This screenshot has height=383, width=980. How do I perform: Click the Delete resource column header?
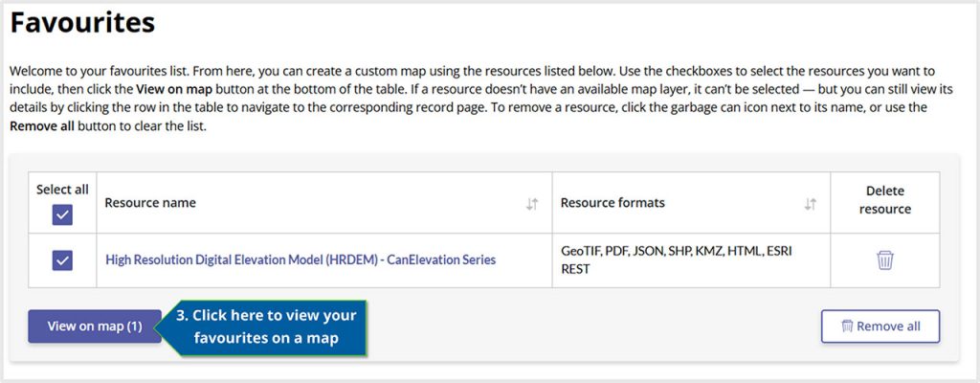[884, 199]
